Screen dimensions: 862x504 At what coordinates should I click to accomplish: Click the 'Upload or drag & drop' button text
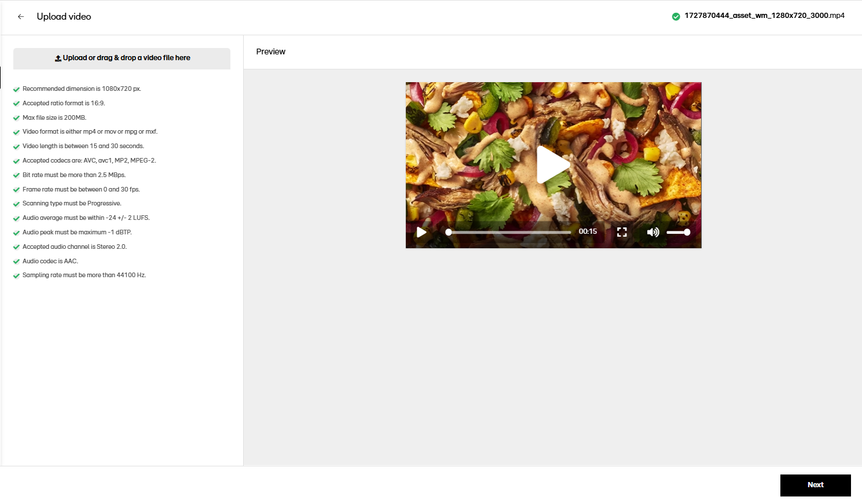click(126, 58)
